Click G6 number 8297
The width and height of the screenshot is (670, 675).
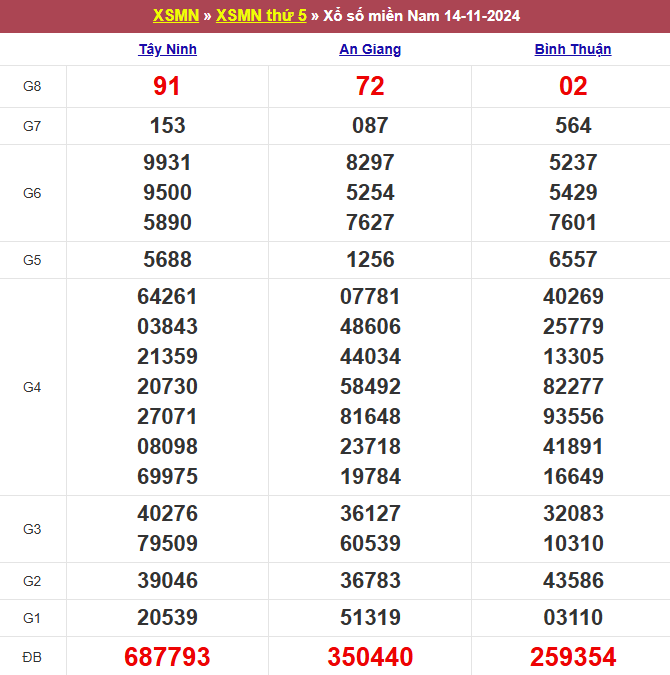pyautogui.click(x=370, y=163)
